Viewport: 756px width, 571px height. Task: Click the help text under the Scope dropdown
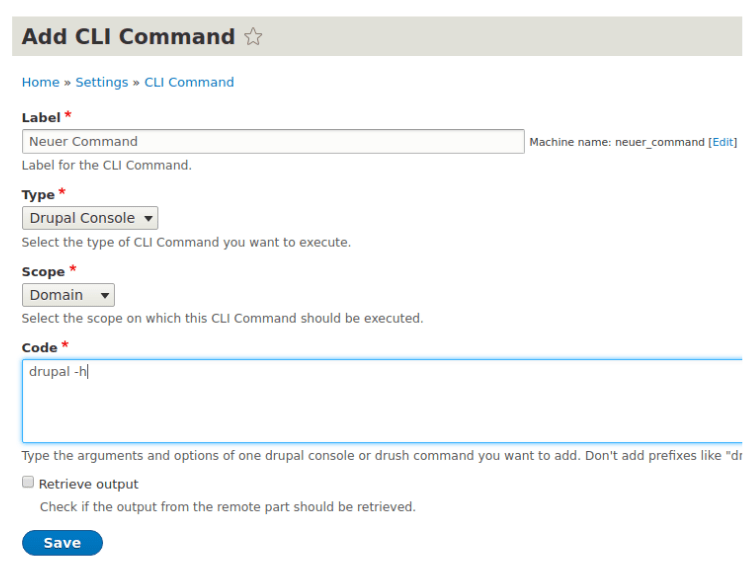point(222,319)
